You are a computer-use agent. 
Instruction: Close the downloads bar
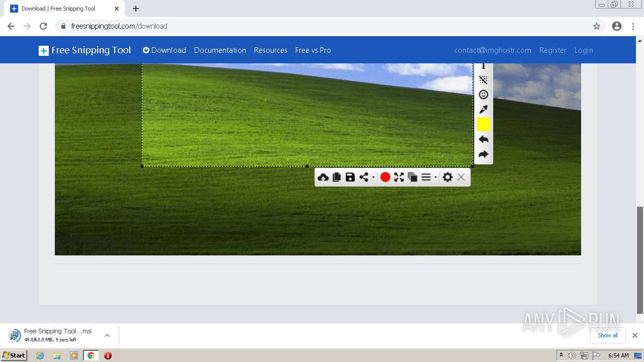tap(635, 335)
